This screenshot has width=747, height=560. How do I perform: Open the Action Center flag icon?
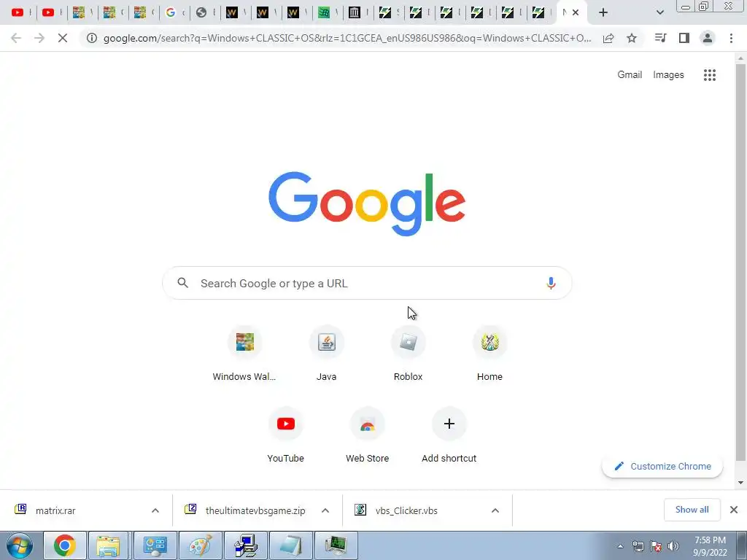[656, 546]
